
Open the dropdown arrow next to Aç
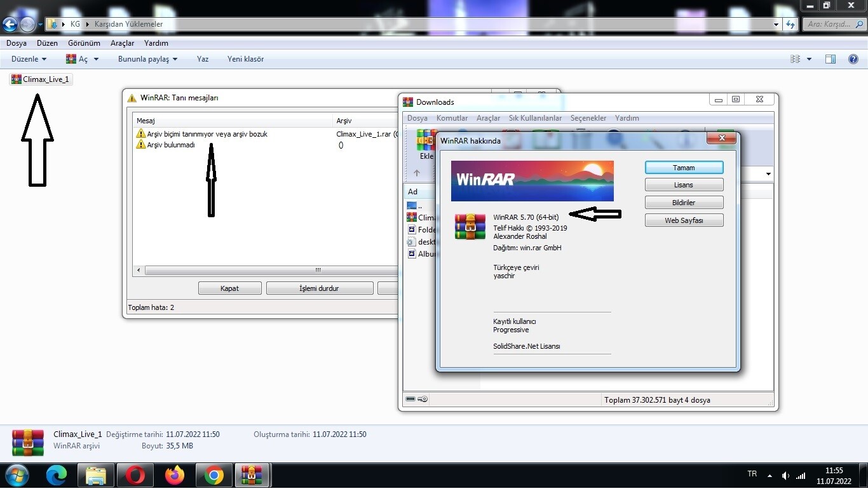tap(97, 59)
